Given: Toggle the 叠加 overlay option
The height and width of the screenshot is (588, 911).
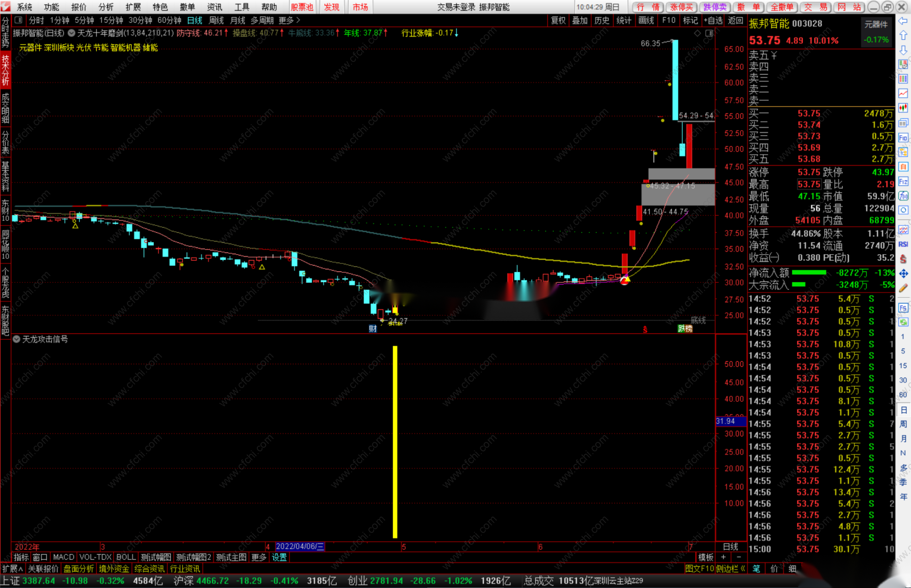Looking at the screenshot, I should 579,20.
